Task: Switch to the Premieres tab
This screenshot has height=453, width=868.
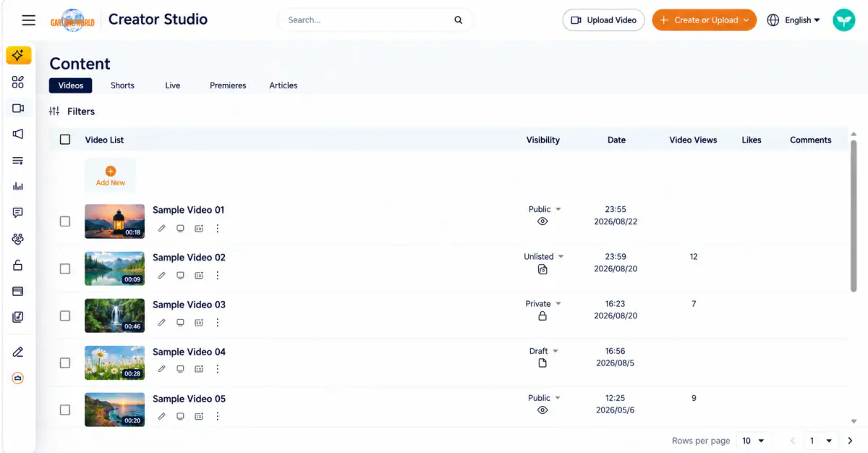Action: (228, 85)
